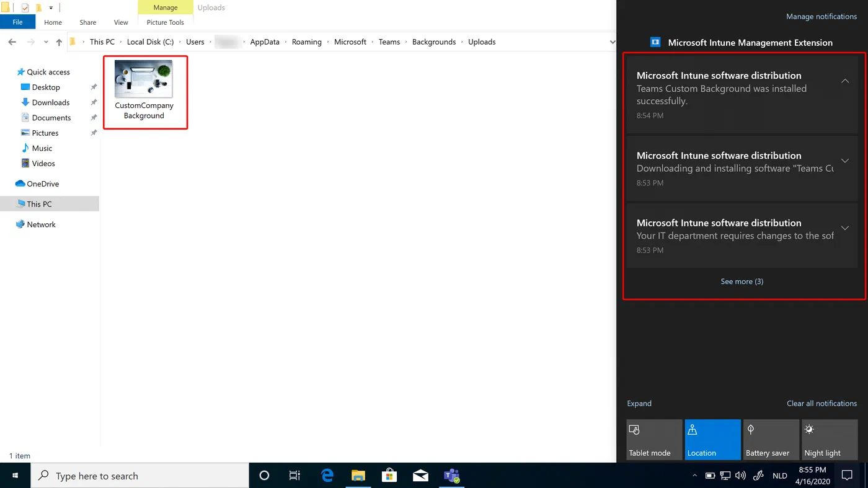Click Backgrounds in address breadcrumb
The image size is (868, 488).
[x=434, y=42]
